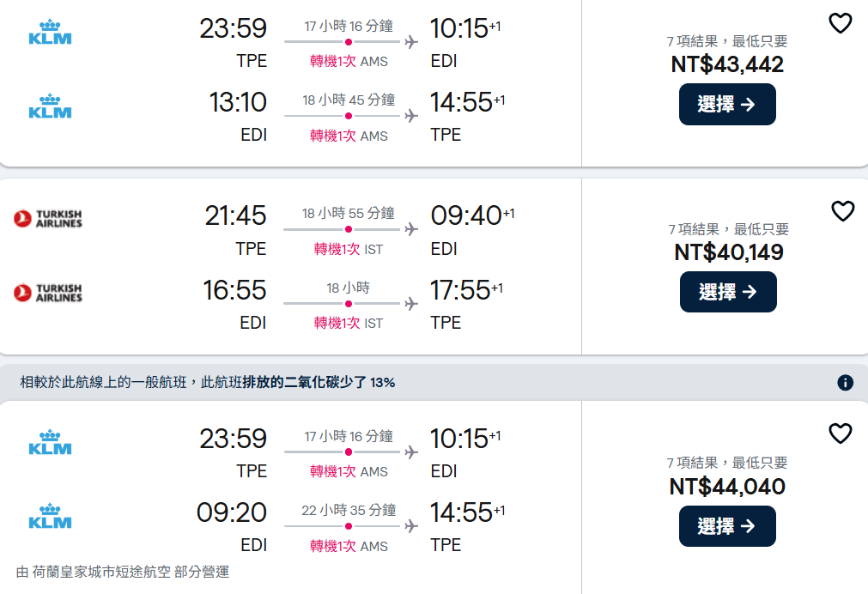868x594 pixels.
Task: Click the 荷蘭皇家城市短途航空 operator note
Action: pyautogui.click(x=123, y=572)
